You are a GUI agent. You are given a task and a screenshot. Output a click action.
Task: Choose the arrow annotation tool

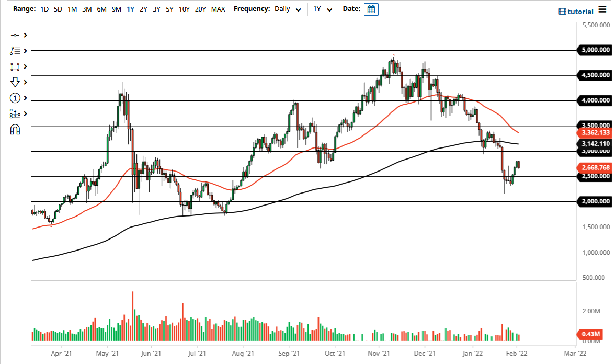pyautogui.click(x=15, y=82)
